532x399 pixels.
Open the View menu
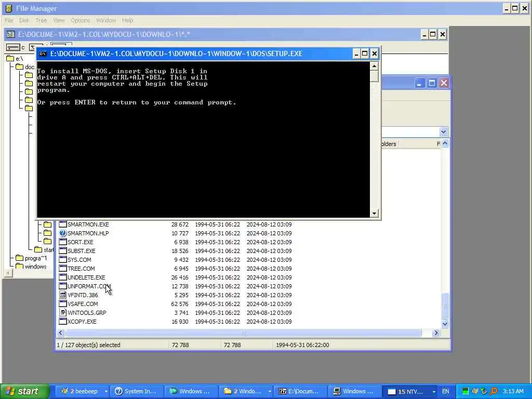[x=59, y=20]
